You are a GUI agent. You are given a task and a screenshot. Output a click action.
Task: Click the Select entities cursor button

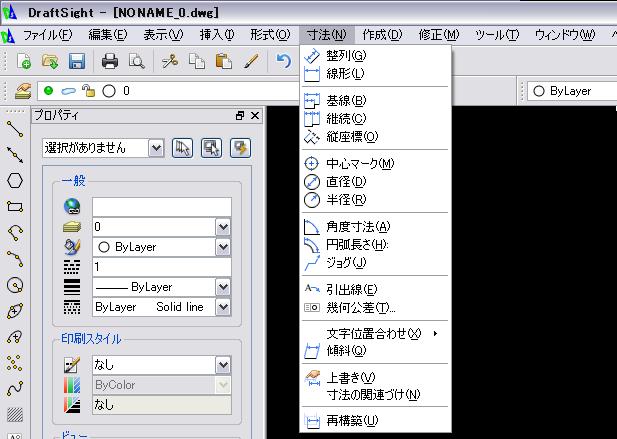183,148
